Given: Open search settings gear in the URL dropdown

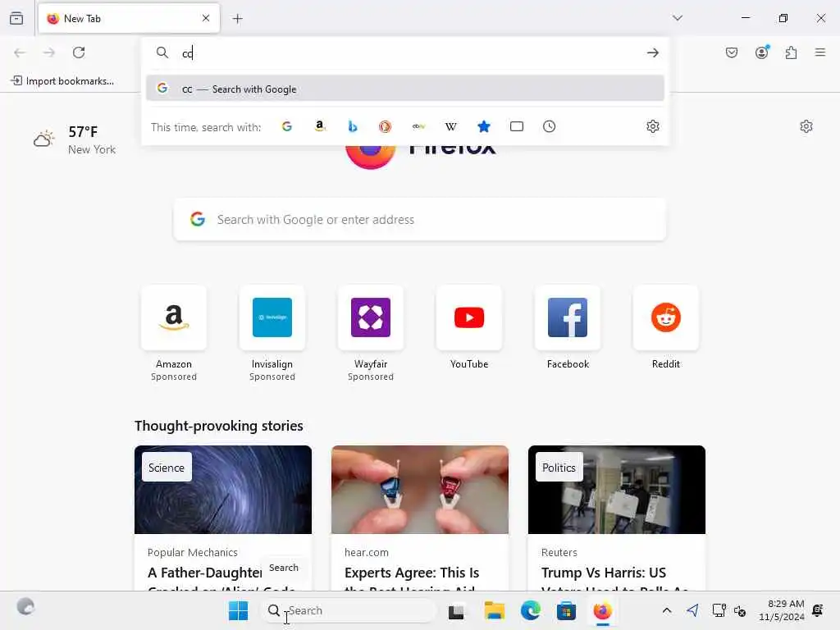Looking at the screenshot, I should 652,126.
